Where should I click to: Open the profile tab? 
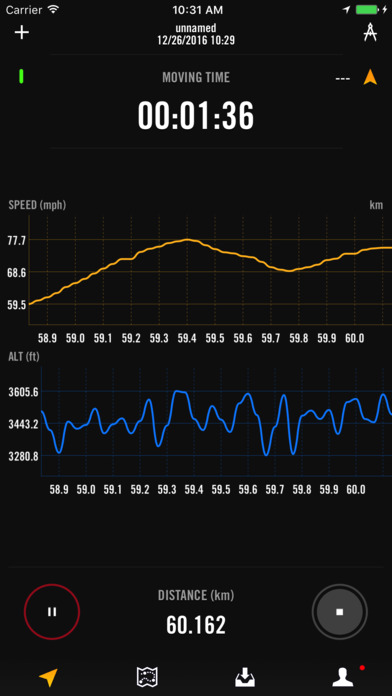coord(343,676)
